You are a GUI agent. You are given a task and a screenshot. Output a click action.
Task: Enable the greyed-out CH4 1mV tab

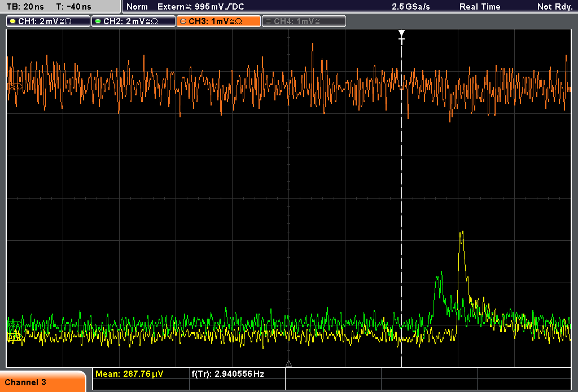(x=304, y=21)
